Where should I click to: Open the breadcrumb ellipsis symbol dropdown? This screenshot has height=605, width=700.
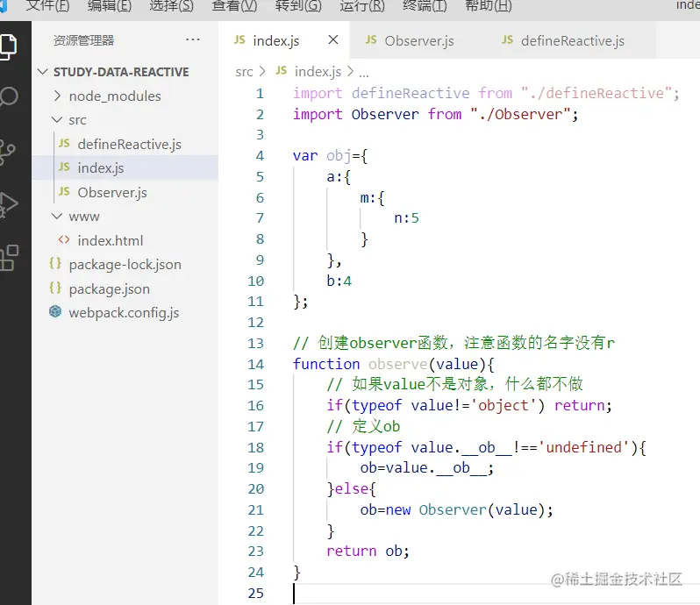pos(364,72)
